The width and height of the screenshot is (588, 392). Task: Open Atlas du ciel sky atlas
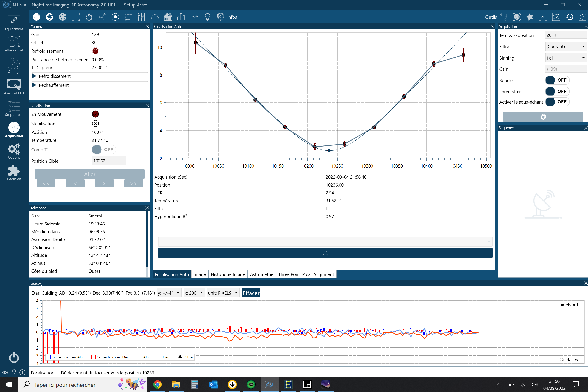[14, 44]
